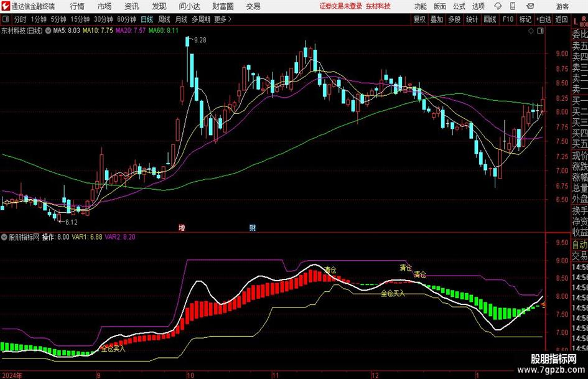
Task: Open the 资讯 menu
Action: [x=132, y=6]
